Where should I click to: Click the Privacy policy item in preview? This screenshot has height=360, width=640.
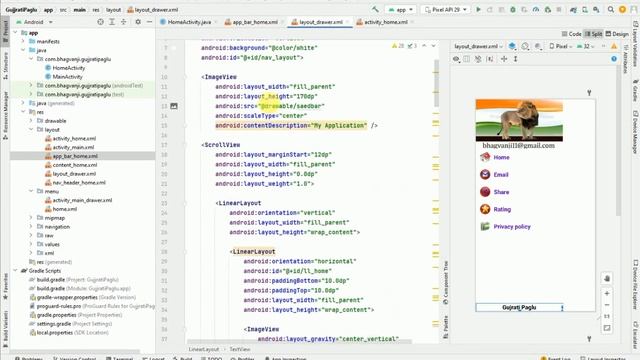(512, 227)
